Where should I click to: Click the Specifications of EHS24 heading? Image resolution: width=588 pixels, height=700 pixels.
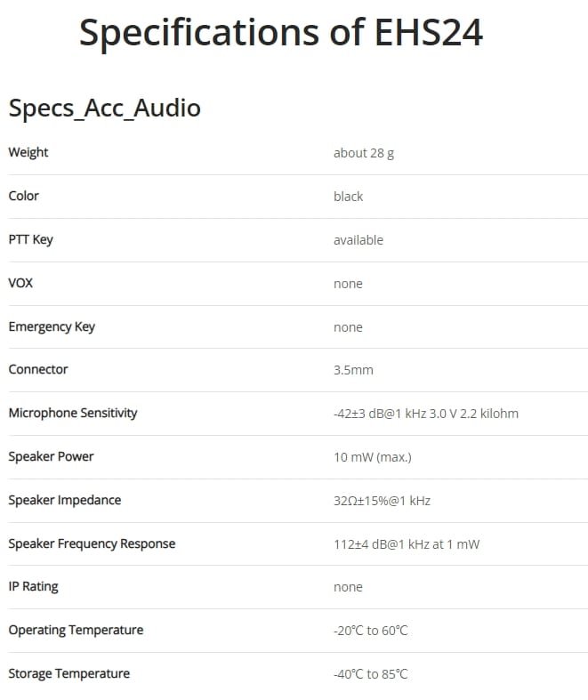(281, 33)
